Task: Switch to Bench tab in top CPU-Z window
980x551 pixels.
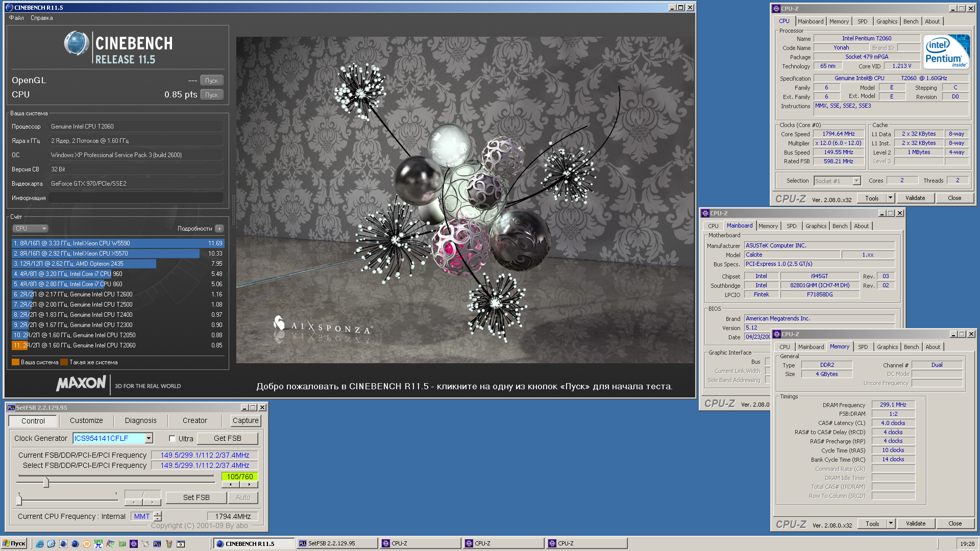Action: (911, 21)
